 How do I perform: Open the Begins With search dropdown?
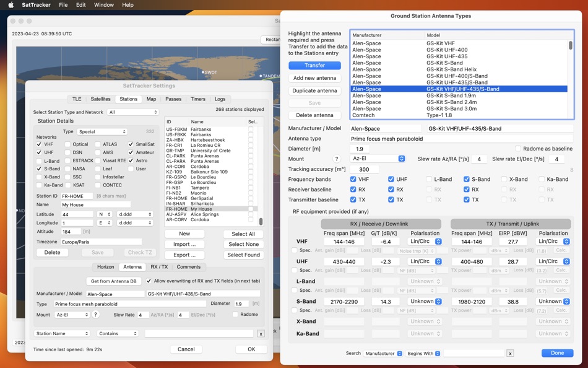423,353
